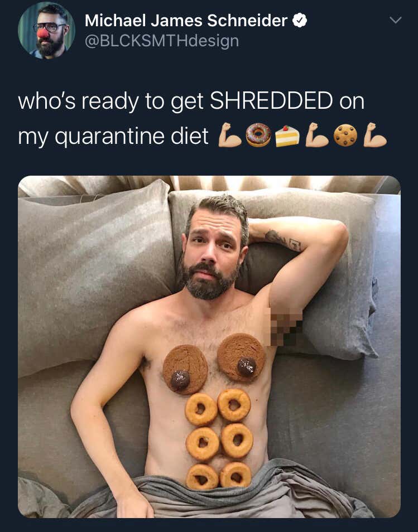Image resolution: width=418 pixels, height=532 pixels.
Task: Open the Michael James Schneider profile name
Action: pyautogui.click(x=186, y=21)
